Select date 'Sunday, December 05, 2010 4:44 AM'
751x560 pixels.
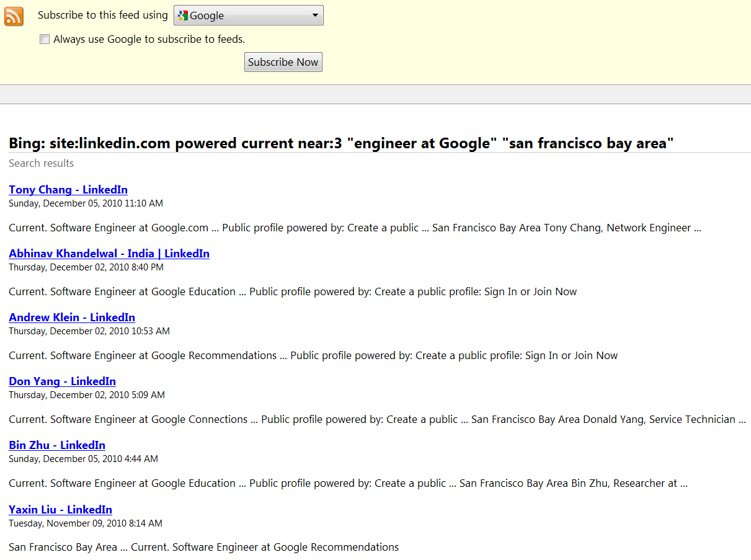83,459
